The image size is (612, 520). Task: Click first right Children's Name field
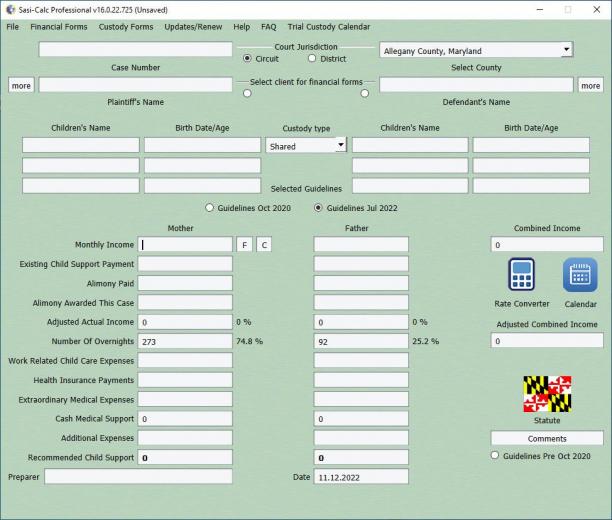click(410, 145)
